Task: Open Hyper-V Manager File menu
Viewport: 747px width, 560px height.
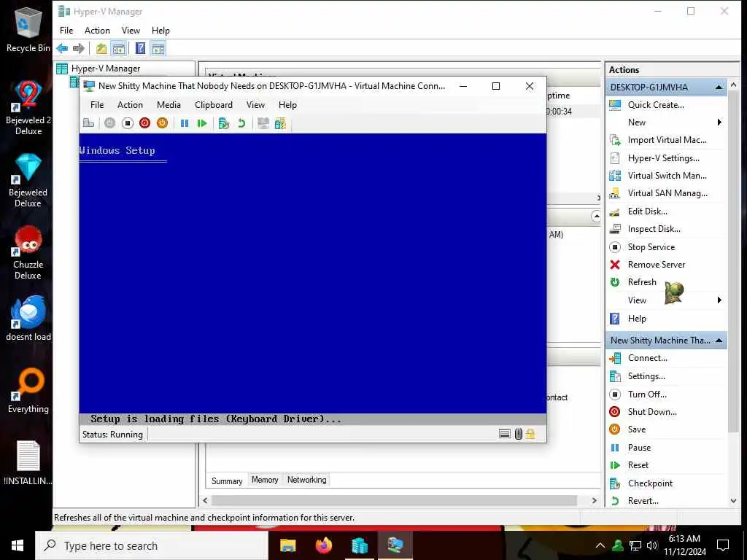Action: 66,31
